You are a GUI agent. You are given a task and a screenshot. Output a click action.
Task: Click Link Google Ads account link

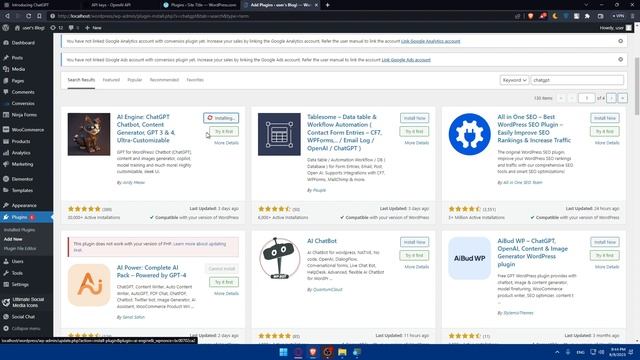406,60
